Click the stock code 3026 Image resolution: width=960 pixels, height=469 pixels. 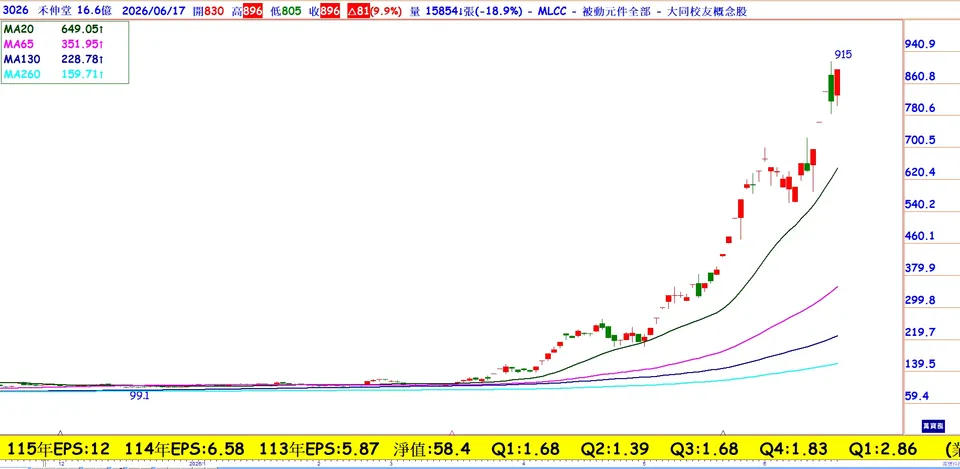13,11
